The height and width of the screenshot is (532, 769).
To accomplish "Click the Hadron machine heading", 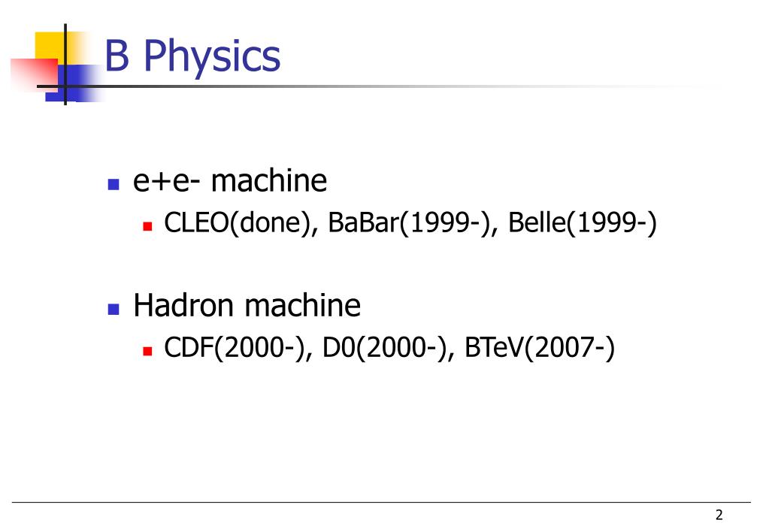I will click(247, 305).
